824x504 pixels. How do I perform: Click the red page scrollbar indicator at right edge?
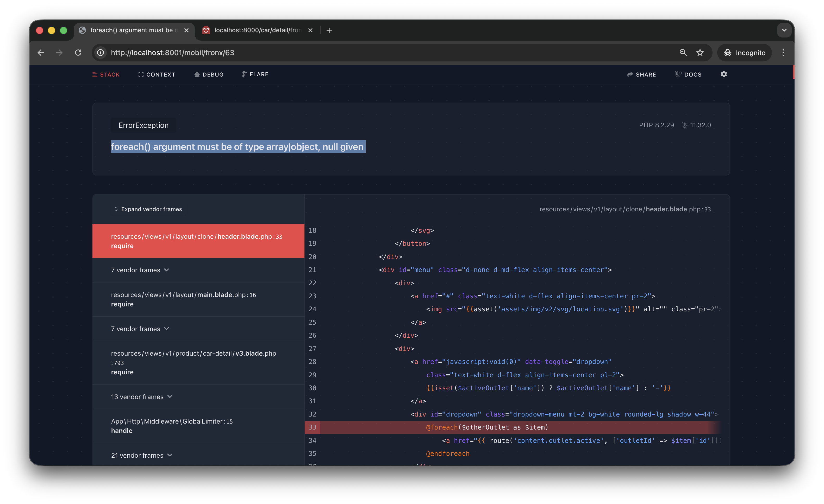pyautogui.click(x=793, y=72)
